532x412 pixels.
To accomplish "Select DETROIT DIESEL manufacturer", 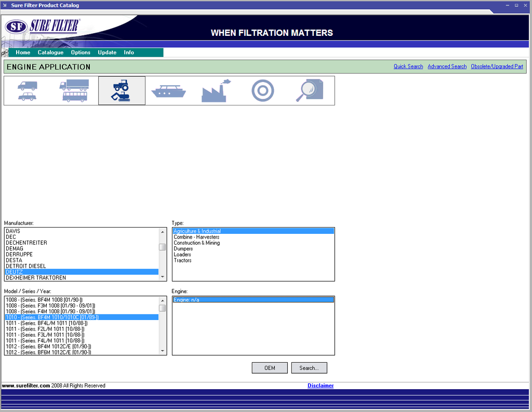I will (82, 266).
